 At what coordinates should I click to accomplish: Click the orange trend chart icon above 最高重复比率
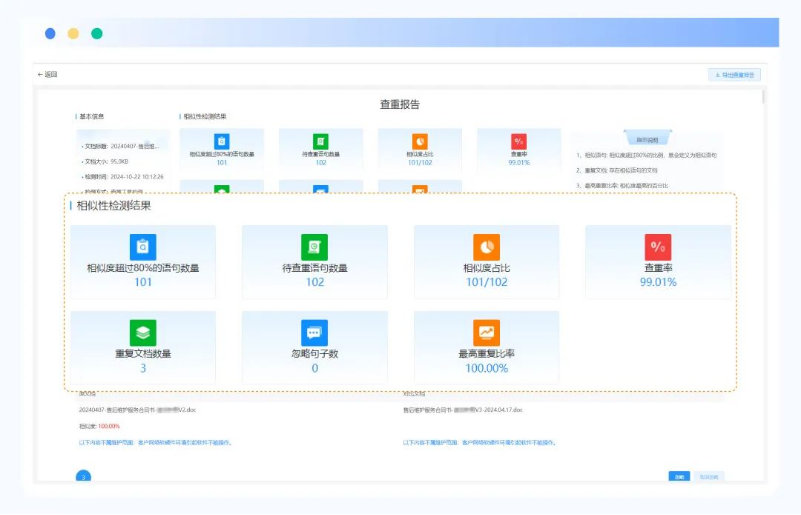pos(486,333)
